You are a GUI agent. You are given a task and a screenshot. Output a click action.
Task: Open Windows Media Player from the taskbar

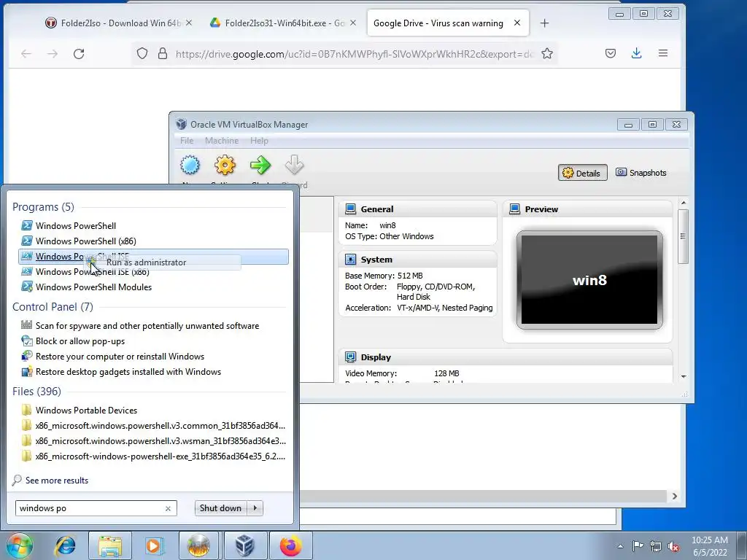(x=153, y=545)
